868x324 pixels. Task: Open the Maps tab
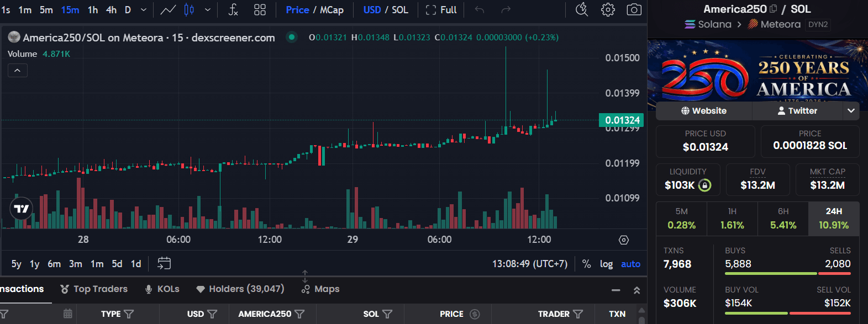click(320, 289)
